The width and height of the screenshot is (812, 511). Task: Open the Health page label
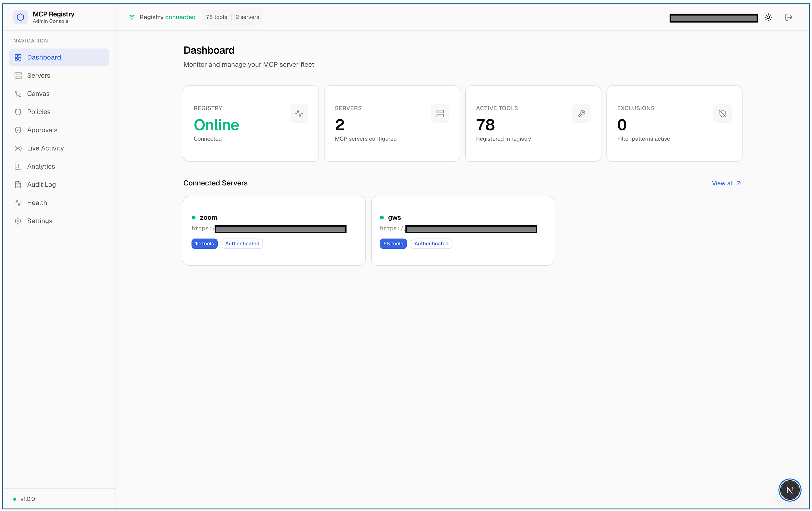(x=37, y=203)
